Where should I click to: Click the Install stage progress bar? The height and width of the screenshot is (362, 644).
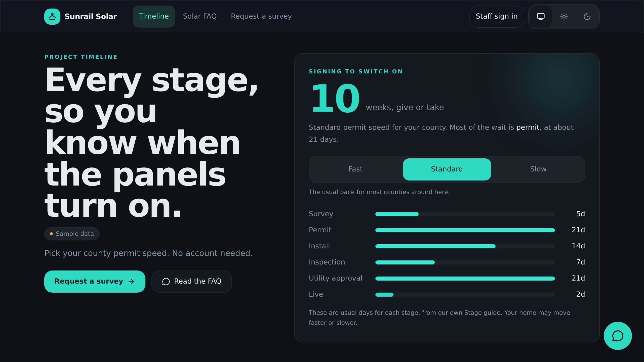pos(465,246)
